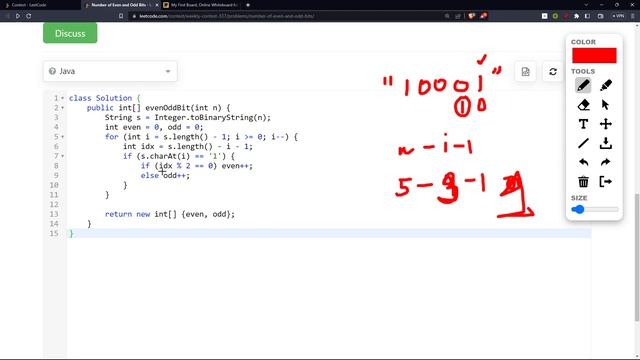This screenshot has height=360, width=640.
Task: Open the tab search chevron
Action: click(x=586, y=5)
